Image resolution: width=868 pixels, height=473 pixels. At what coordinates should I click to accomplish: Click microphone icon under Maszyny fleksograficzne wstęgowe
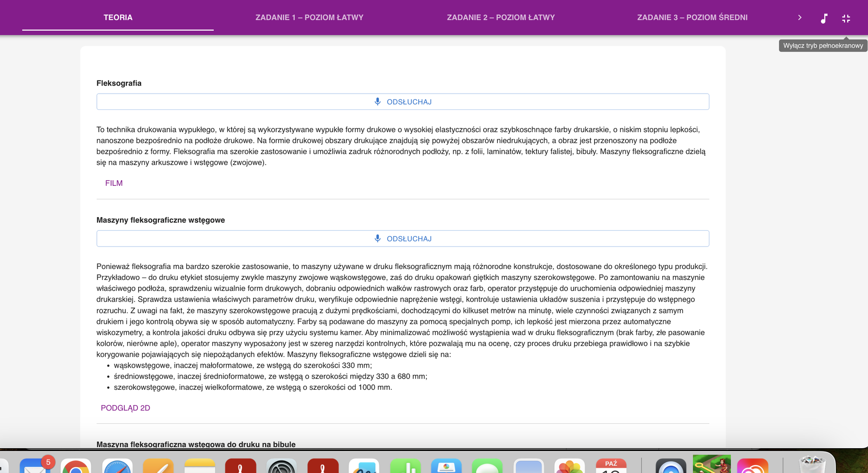(377, 239)
